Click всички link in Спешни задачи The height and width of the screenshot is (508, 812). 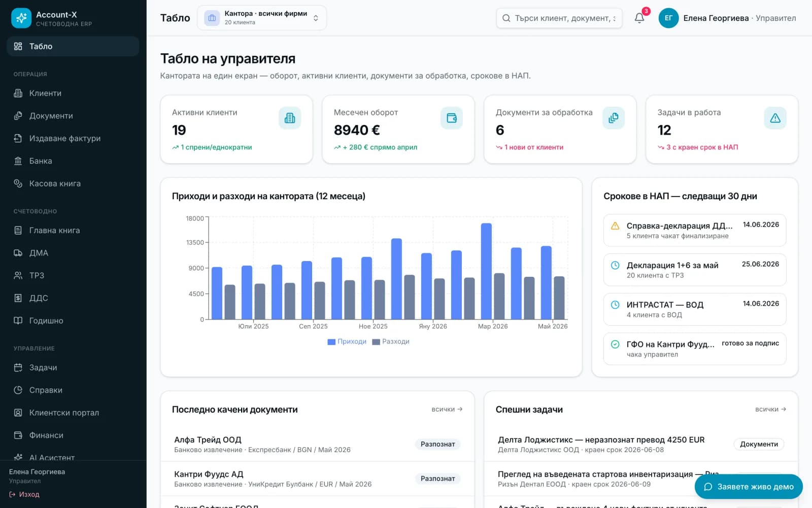pyautogui.click(x=770, y=409)
